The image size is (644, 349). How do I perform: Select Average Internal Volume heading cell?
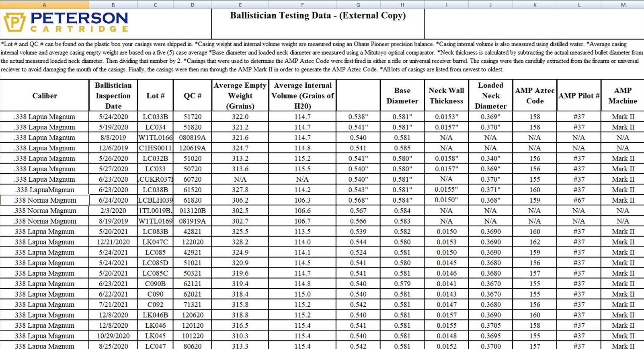pos(302,96)
